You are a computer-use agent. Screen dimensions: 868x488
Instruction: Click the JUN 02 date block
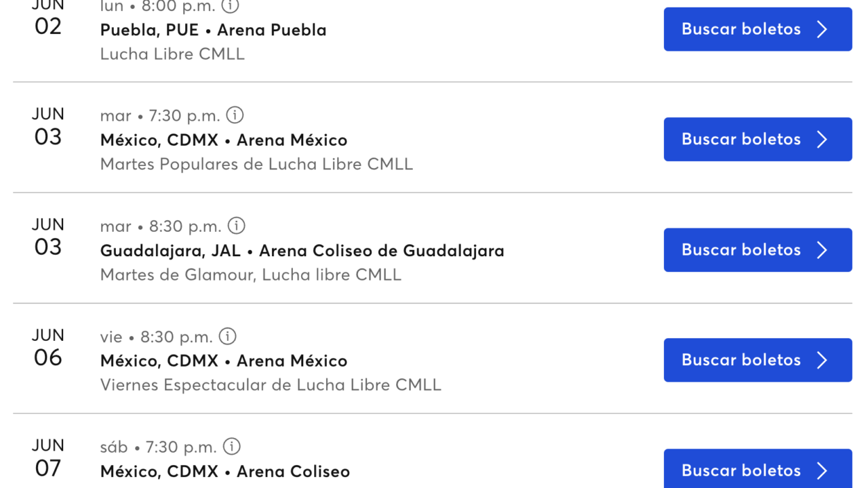point(48,19)
